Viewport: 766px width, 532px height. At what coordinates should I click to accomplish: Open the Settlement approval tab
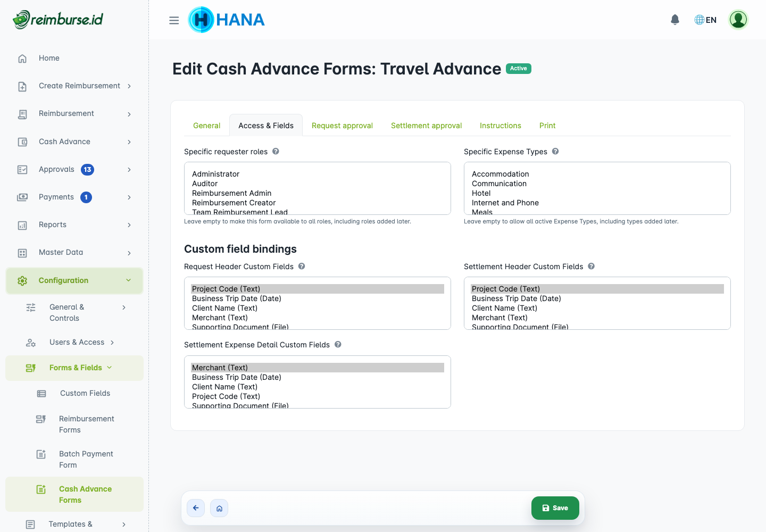tap(426, 126)
